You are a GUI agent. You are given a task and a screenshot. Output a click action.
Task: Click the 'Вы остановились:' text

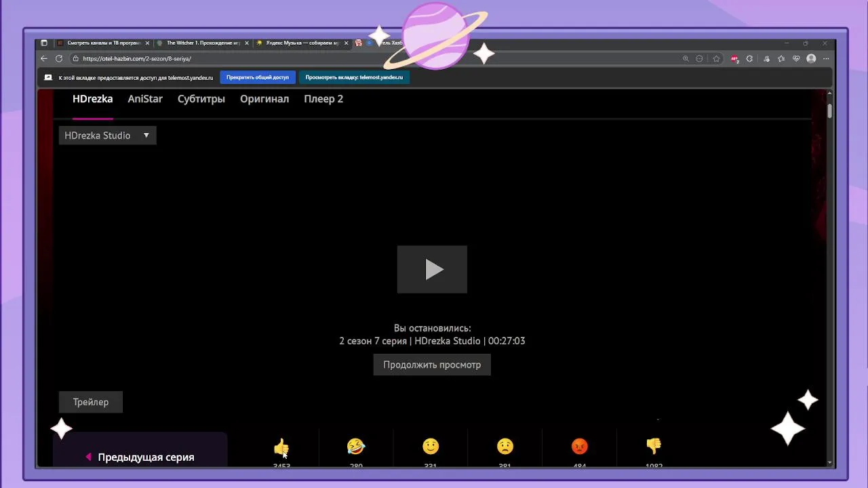[432, 328]
